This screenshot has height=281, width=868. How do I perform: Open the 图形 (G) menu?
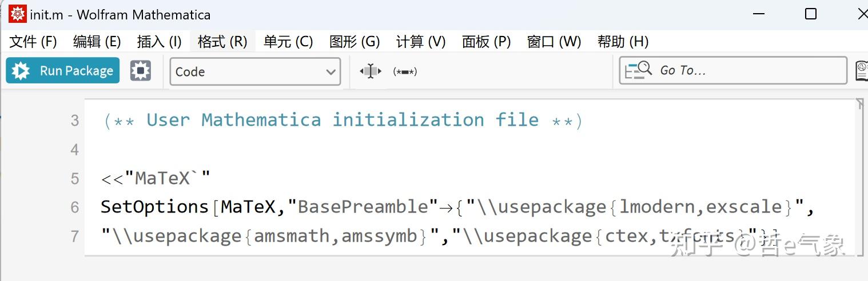(x=355, y=42)
